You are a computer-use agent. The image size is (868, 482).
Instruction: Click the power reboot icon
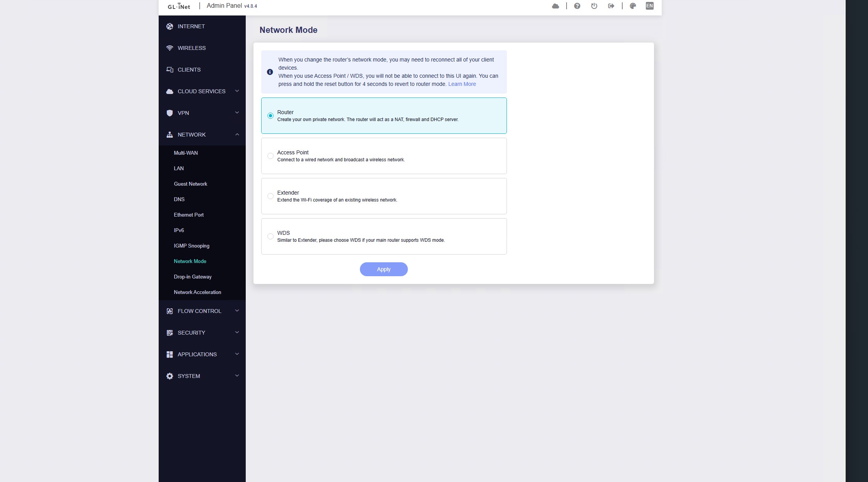pos(594,6)
